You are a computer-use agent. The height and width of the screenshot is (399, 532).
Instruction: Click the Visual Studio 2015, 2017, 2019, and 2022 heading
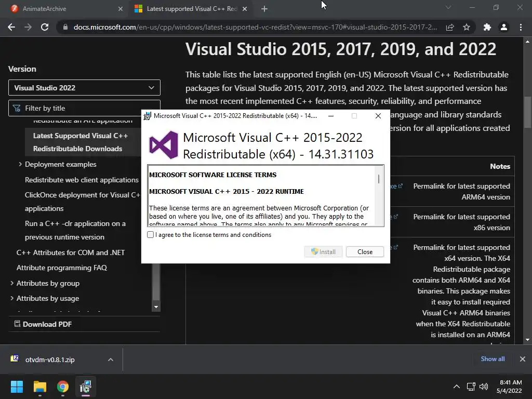[341, 49]
